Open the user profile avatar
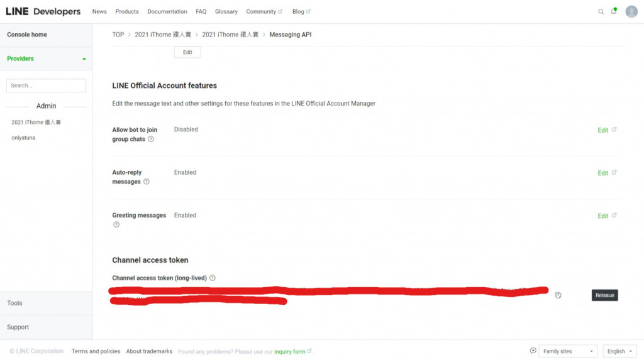The width and height of the screenshot is (644, 362). point(631,11)
